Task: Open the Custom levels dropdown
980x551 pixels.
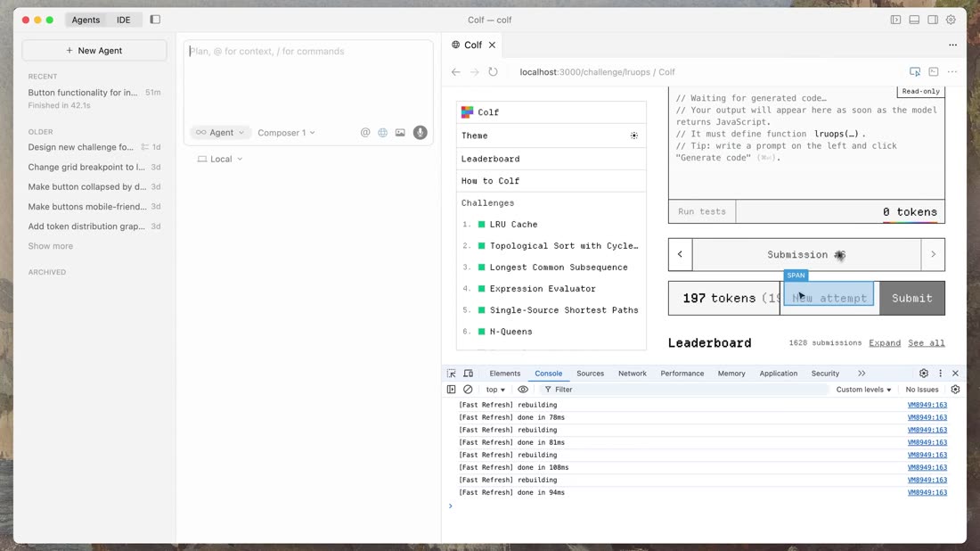Action: [x=864, y=389]
